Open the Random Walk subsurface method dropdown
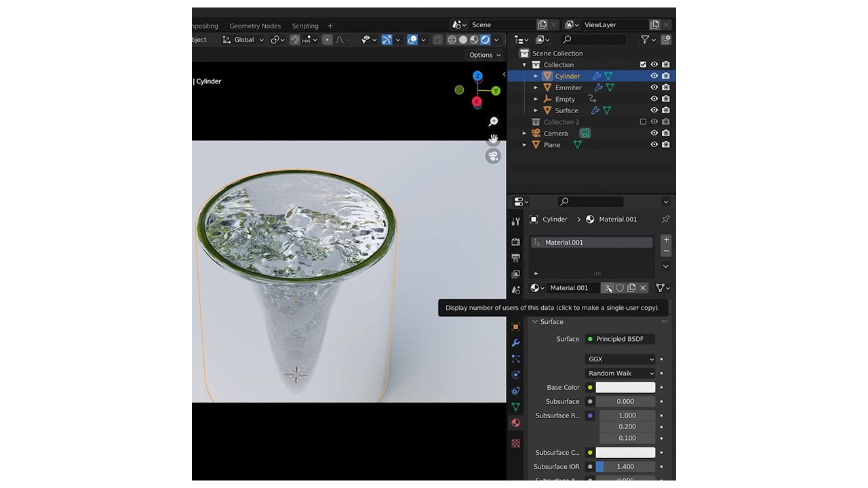Viewport: 868px width, 488px height. pyautogui.click(x=620, y=373)
